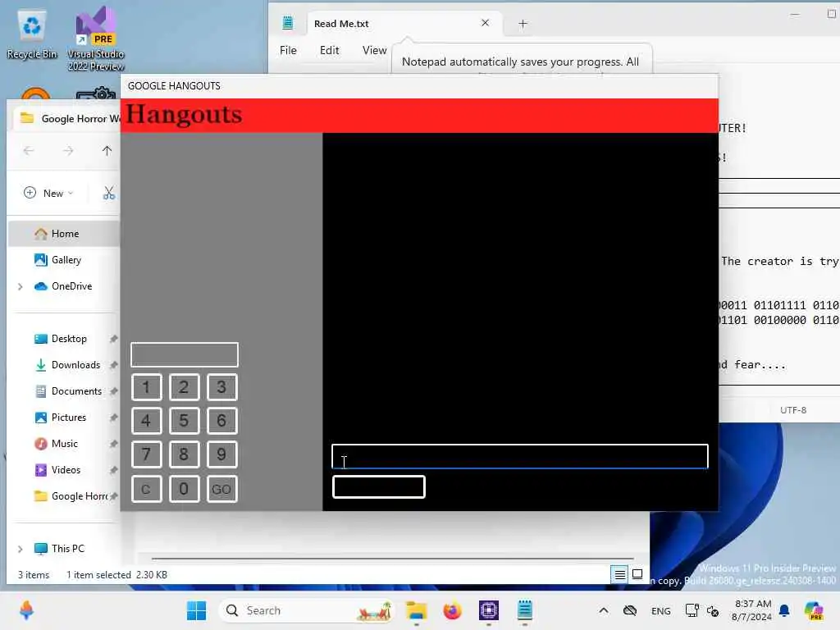Add a new tab in Notepad
The width and height of the screenshot is (840, 630).
pyautogui.click(x=523, y=24)
